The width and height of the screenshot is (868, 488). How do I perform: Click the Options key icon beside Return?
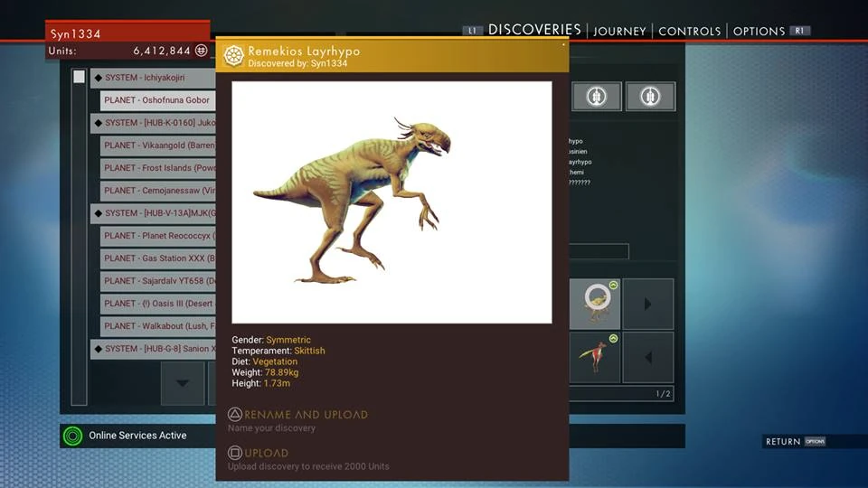click(815, 442)
